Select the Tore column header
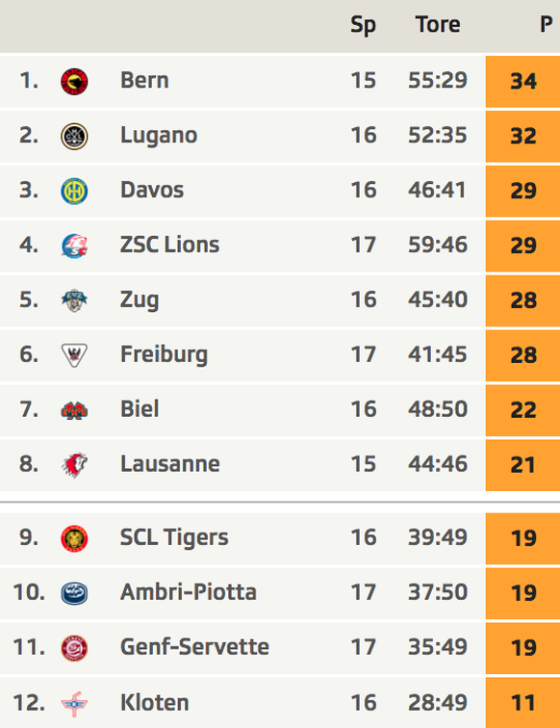560x728 pixels. click(438, 24)
